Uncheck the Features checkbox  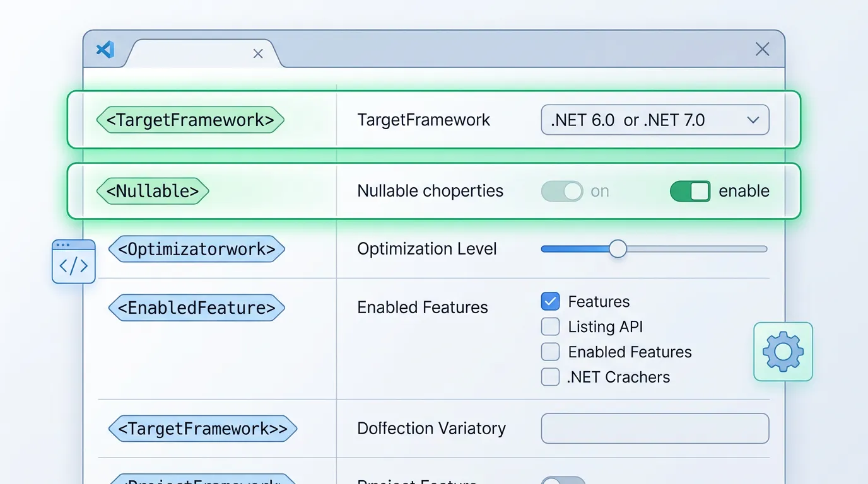550,301
